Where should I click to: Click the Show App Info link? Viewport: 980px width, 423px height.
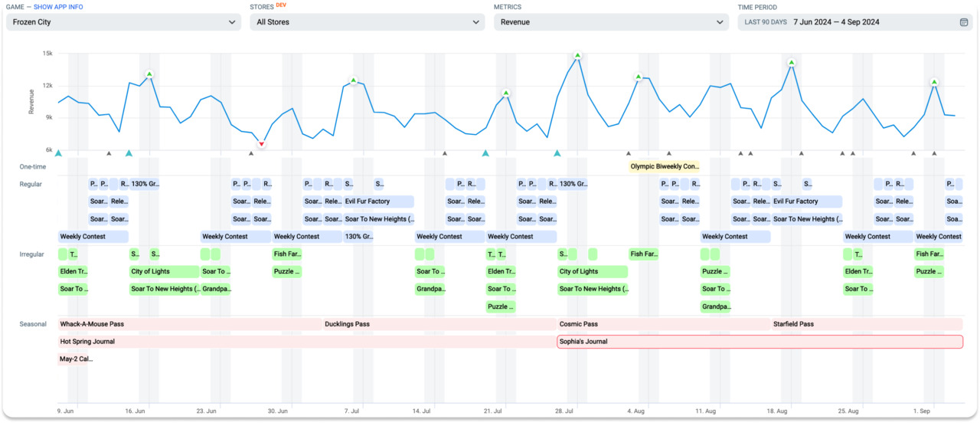coord(58,7)
